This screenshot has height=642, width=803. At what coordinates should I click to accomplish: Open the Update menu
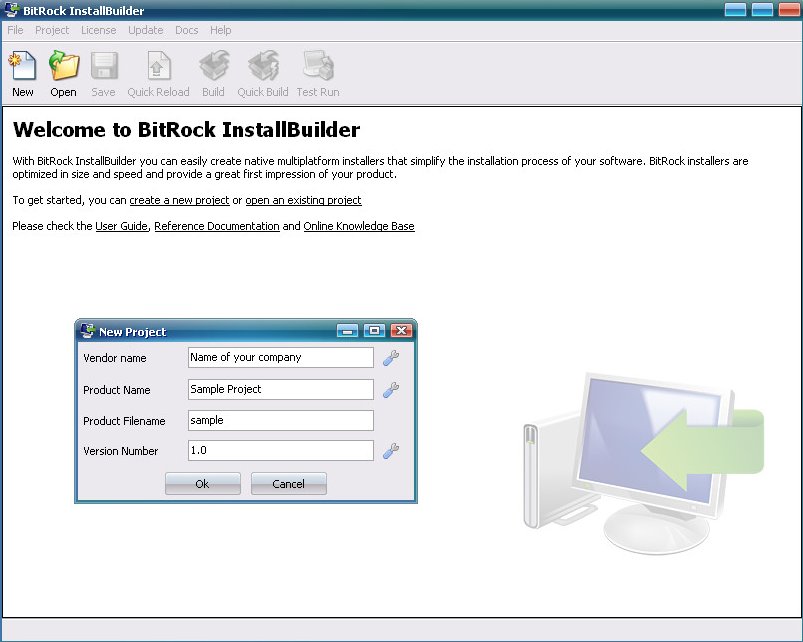click(145, 30)
